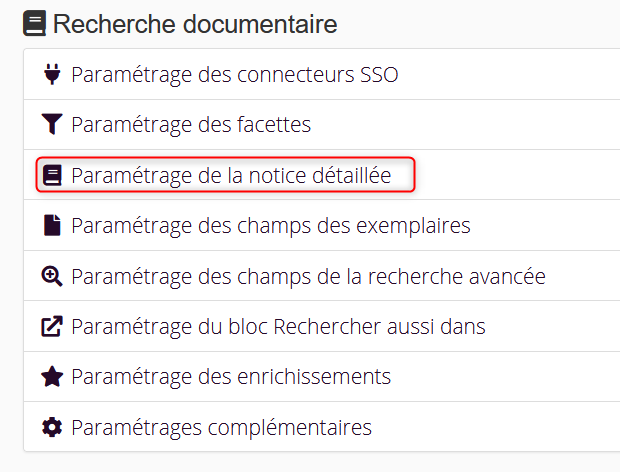The image size is (620, 472).
Task: Click the star icon beside enrichissements
Action: 52,377
